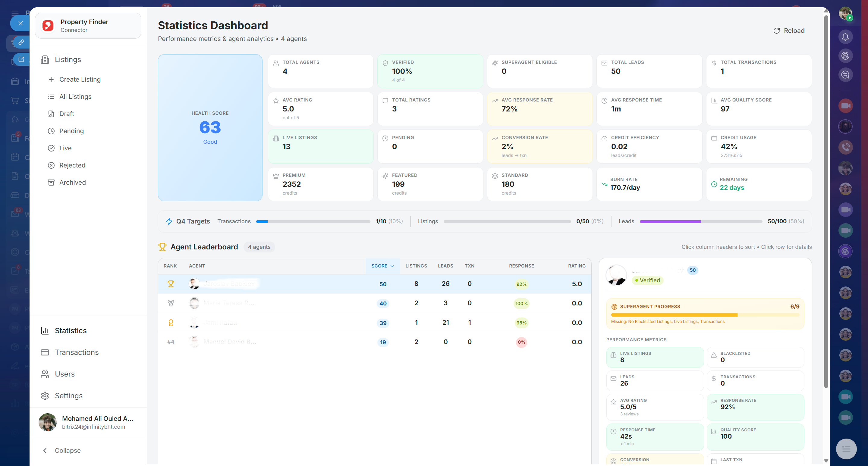Click the Agent Leaderboard trophy icon
The image size is (868, 466).
click(x=162, y=247)
